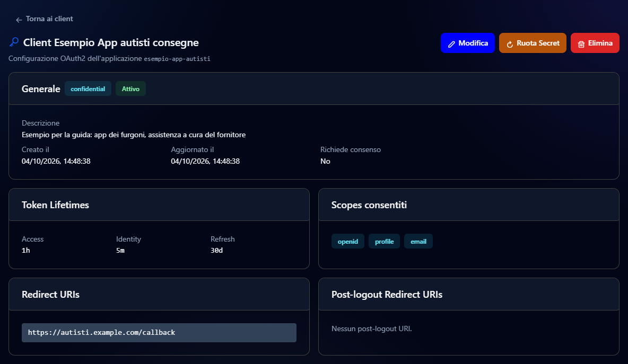Click the Richiede consenso label
The image size is (628, 364).
(351, 149)
